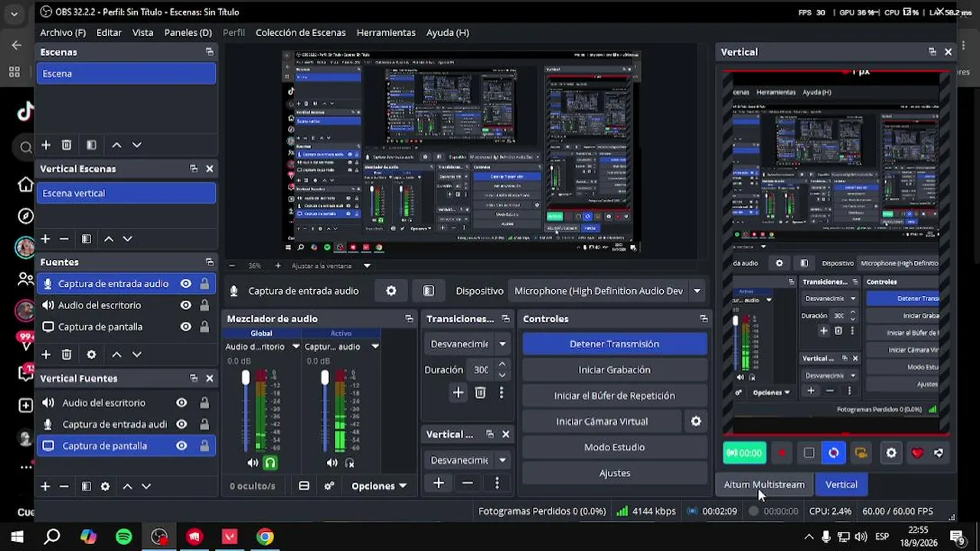
Task: Expand the Opciones menu in audio mixer
Action: pyautogui.click(x=379, y=486)
